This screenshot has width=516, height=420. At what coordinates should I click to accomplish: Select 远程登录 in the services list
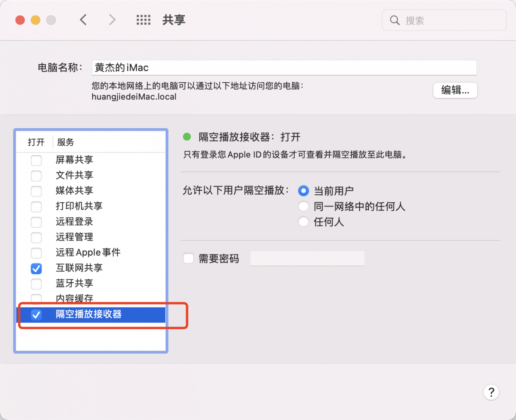click(75, 222)
